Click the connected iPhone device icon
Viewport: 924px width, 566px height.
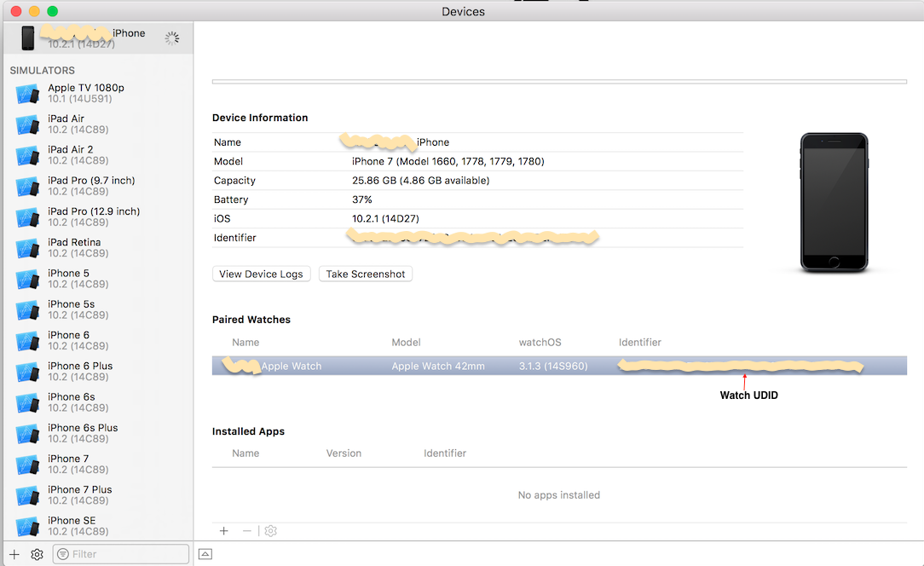27,38
